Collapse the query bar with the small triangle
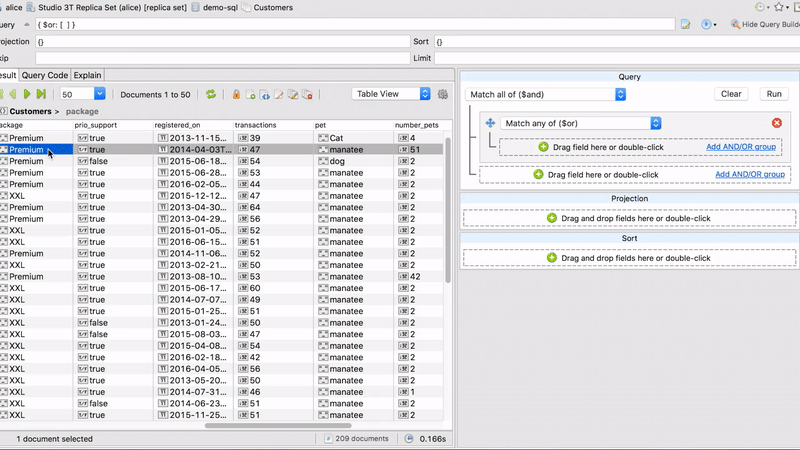This screenshot has height=450, width=800. [x=27, y=24]
